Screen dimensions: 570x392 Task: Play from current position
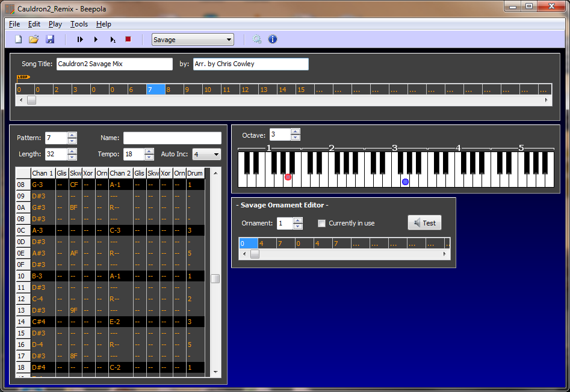(x=96, y=40)
